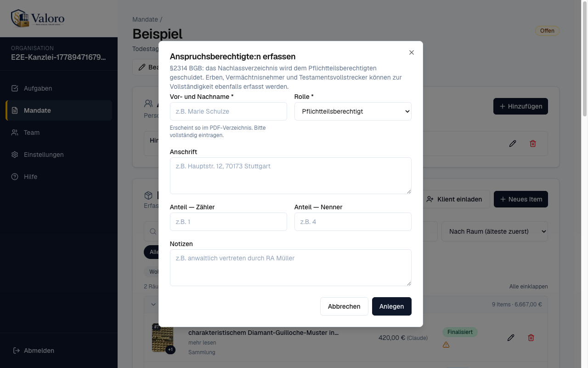Collapse the room group chevron

pos(153,304)
